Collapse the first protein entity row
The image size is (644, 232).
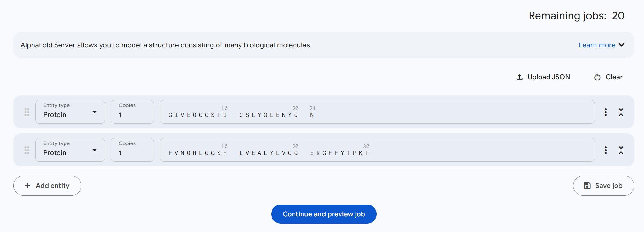[621, 112]
